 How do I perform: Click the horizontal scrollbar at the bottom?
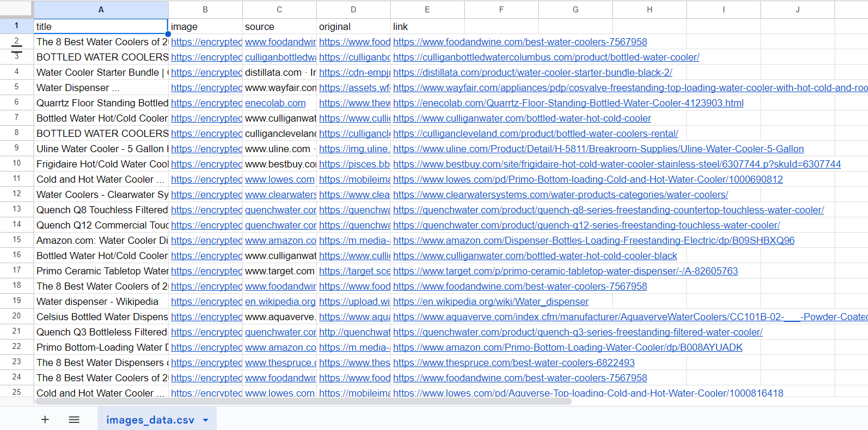(x=303, y=401)
